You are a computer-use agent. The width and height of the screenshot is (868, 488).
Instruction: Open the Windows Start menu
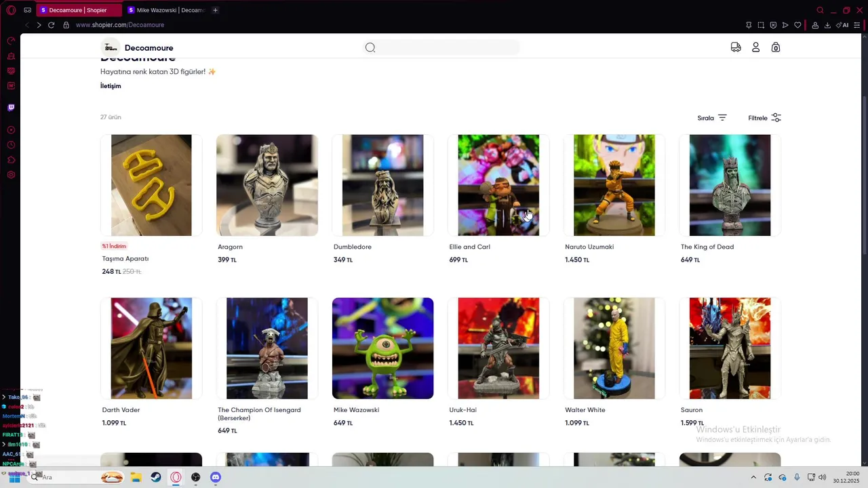(14, 477)
